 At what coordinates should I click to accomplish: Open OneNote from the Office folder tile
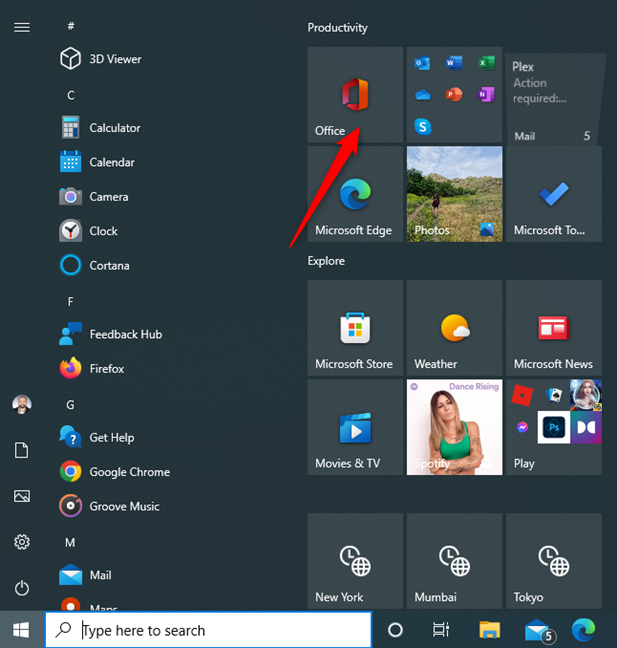[x=486, y=95]
